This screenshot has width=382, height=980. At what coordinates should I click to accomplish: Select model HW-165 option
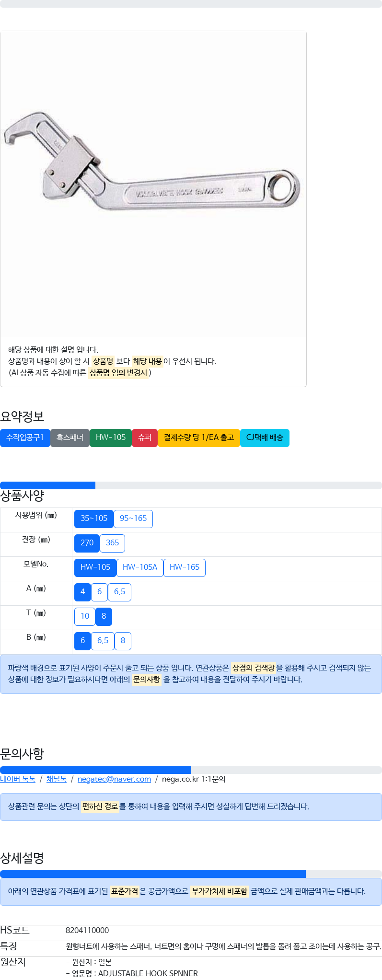[x=185, y=567]
